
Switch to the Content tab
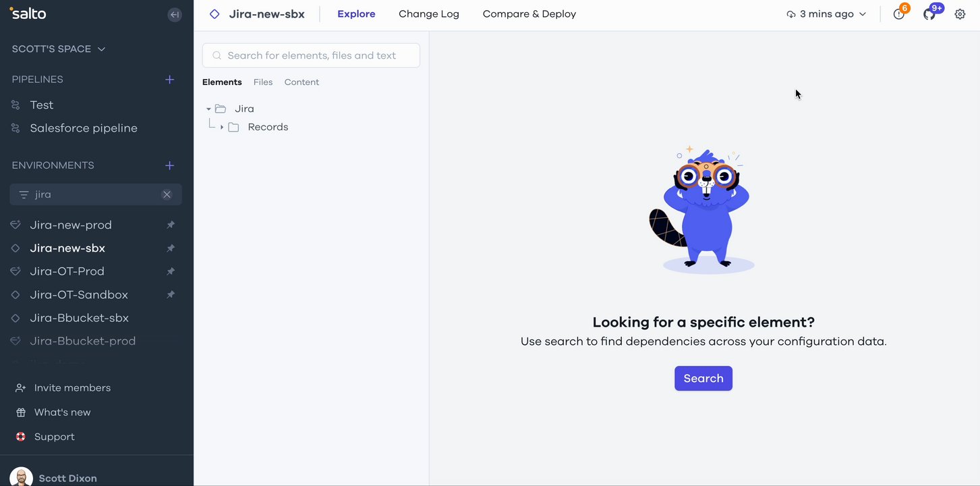tap(301, 82)
